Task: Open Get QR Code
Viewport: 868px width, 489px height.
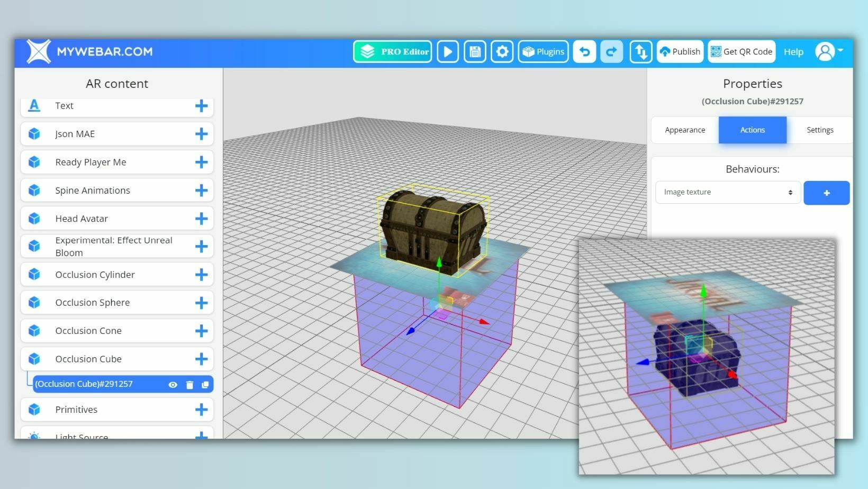Action: 741,51
